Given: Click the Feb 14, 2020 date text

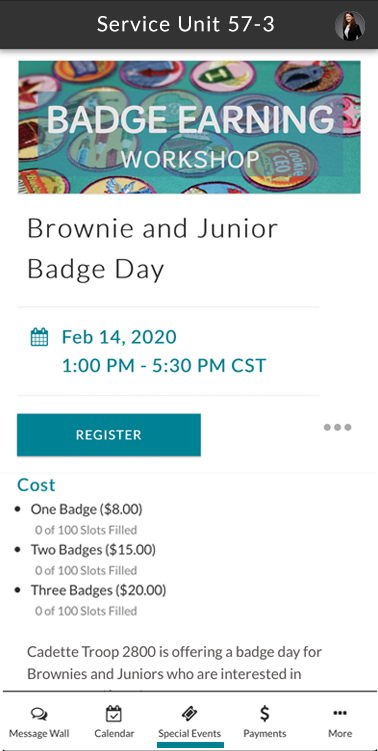Looking at the screenshot, I should (119, 337).
